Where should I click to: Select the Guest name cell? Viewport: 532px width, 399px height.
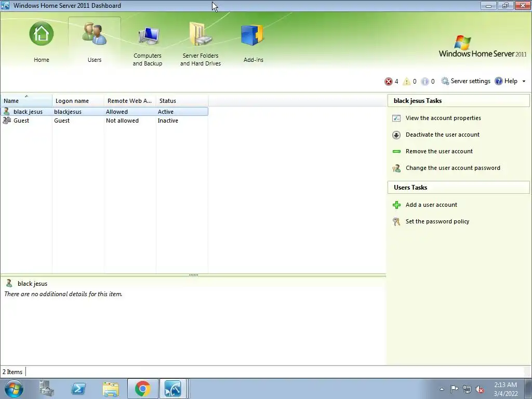pos(21,121)
